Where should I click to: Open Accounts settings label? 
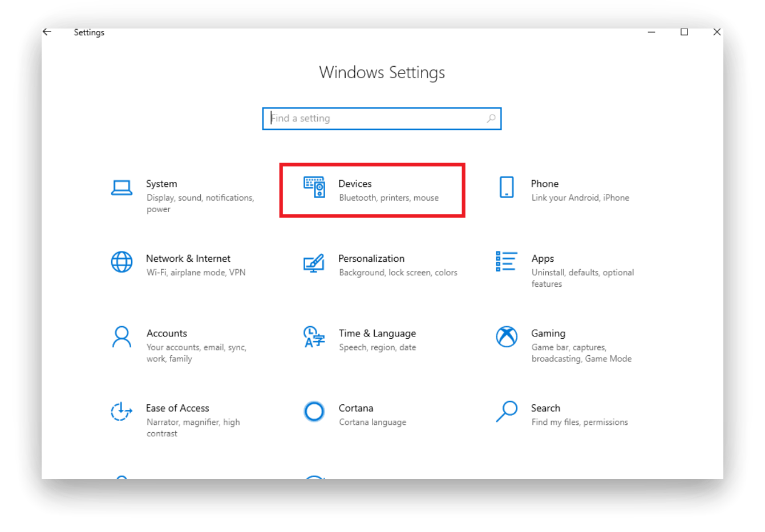(167, 333)
